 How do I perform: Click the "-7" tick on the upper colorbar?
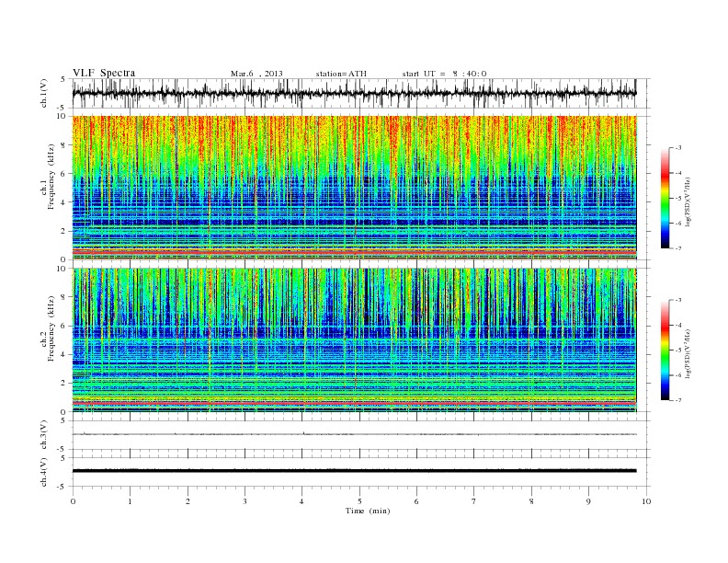pyautogui.click(x=678, y=249)
